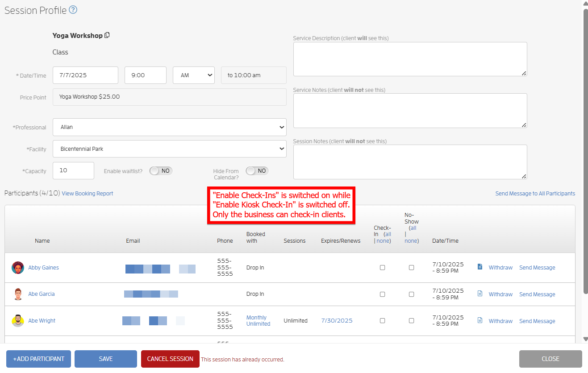Click the Capacity field
The height and width of the screenshot is (373, 588).
(x=73, y=170)
